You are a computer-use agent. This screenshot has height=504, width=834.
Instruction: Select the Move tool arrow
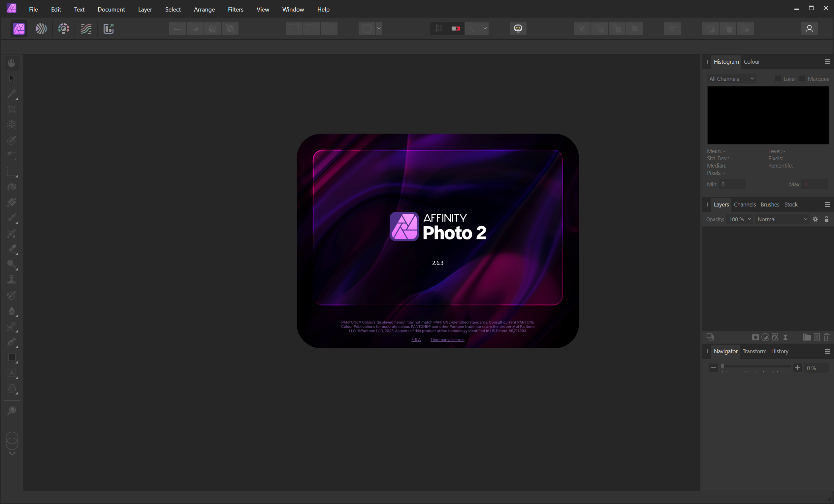pyautogui.click(x=12, y=78)
